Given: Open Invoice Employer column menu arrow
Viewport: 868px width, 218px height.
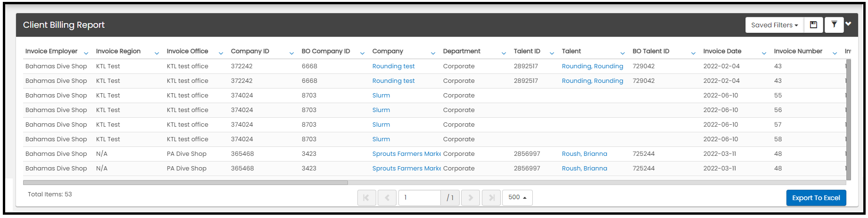Looking at the screenshot, I should (86, 53).
